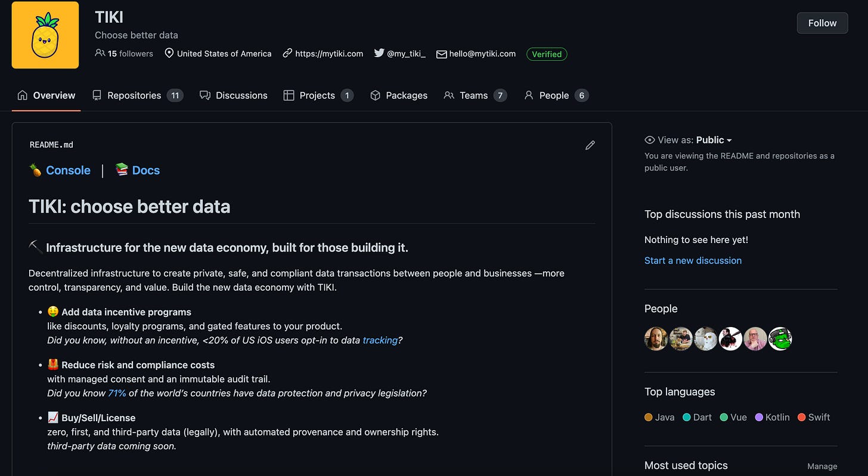Click the Projects table icon
The image size is (868, 476).
click(x=289, y=95)
